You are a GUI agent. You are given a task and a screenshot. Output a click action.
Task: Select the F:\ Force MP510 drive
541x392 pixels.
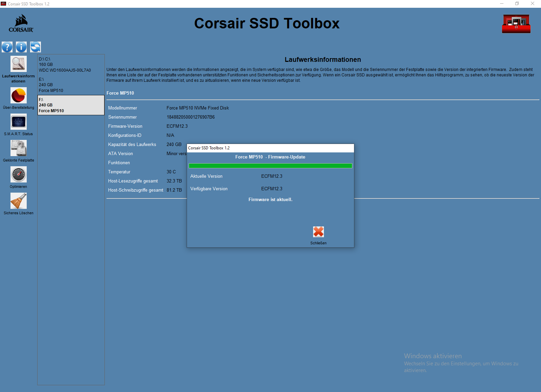click(x=71, y=105)
